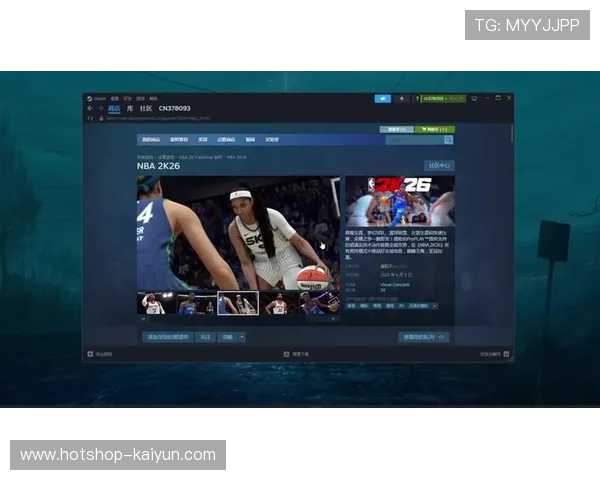This screenshot has width=600, height=480.
Task: Click the 好友与聊天 label
Action: [x=490, y=354]
